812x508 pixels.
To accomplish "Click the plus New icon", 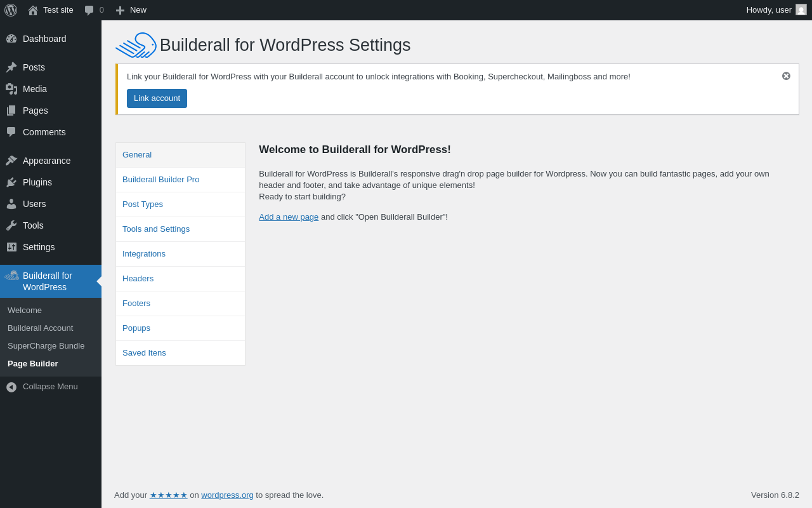I will (120, 10).
